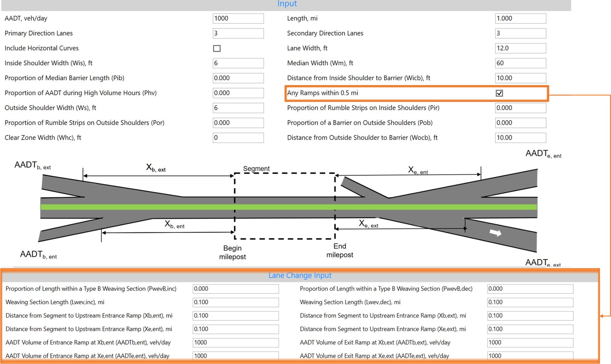Image resolution: width=611 pixels, height=364 pixels.
Task: Click Secondary Direction Lanes field
Action: (x=520, y=33)
